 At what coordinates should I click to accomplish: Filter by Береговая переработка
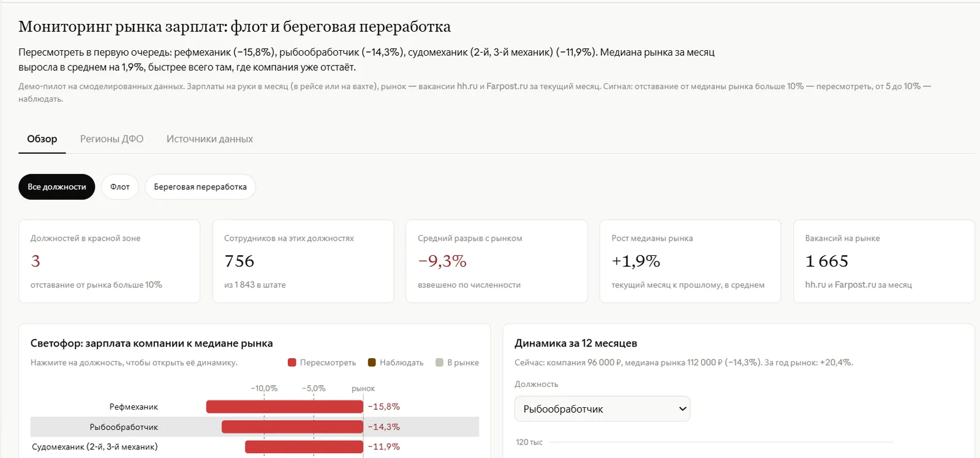(200, 187)
